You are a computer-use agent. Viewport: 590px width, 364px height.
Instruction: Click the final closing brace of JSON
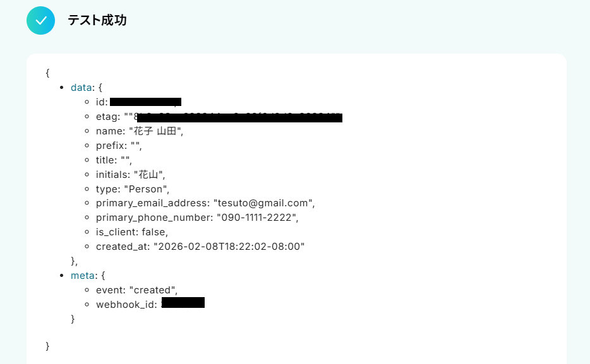tap(47, 346)
